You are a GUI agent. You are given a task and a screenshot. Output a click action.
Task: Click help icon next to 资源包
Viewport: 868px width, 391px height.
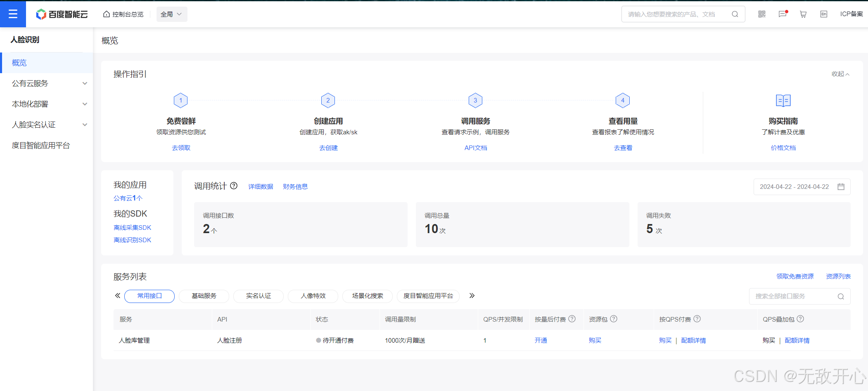pyautogui.click(x=614, y=319)
